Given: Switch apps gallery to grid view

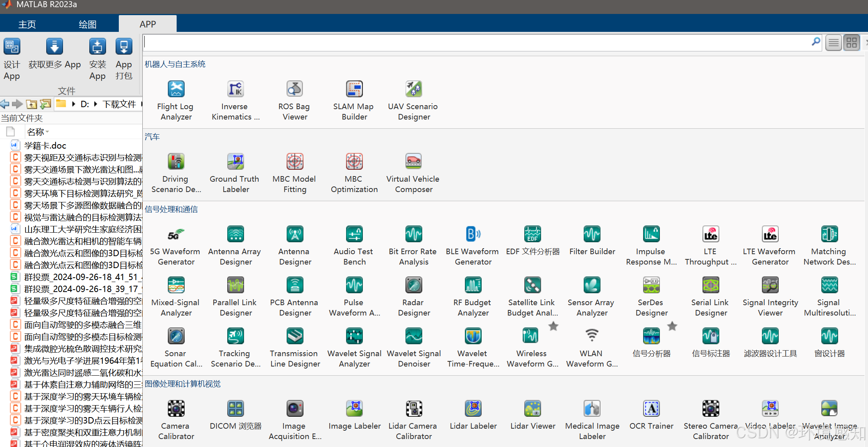Looking at the screenshot, I should click(x=852, y=43).
